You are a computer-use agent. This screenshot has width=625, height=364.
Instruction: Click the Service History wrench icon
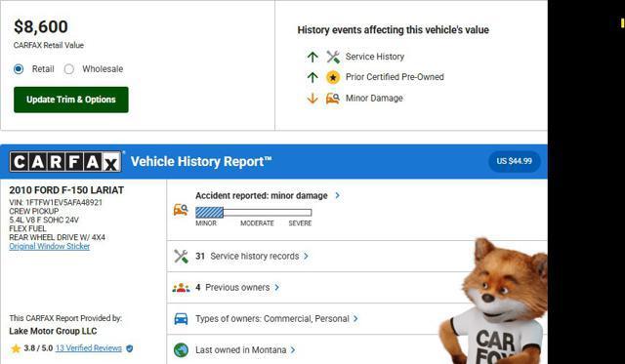(x=333, y=57)
